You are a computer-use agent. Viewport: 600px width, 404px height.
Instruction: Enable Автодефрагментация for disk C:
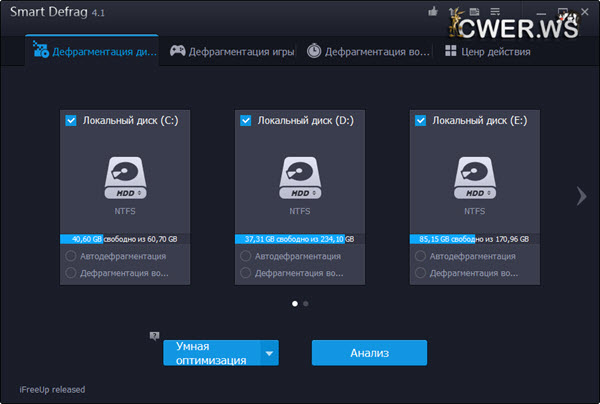[x=71, y=257]
